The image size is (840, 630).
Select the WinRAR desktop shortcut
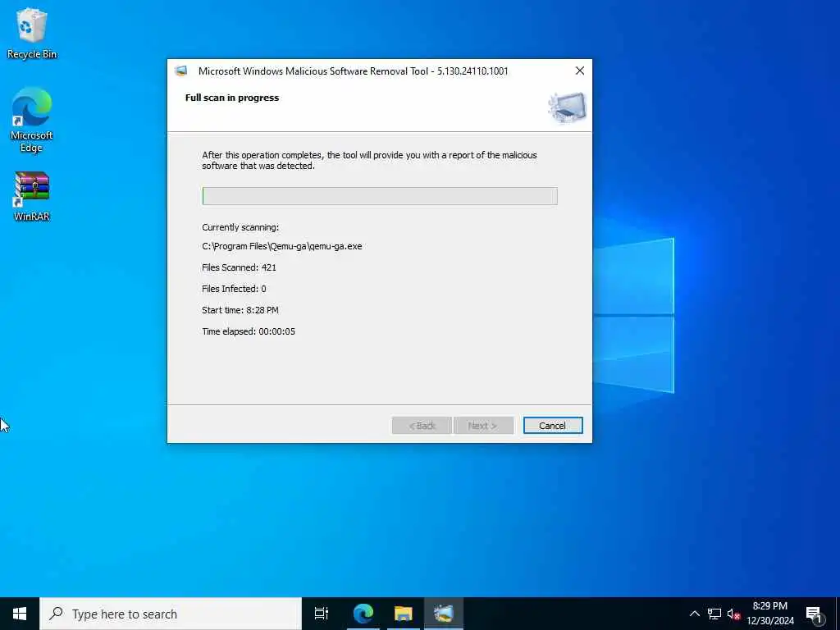32,196
